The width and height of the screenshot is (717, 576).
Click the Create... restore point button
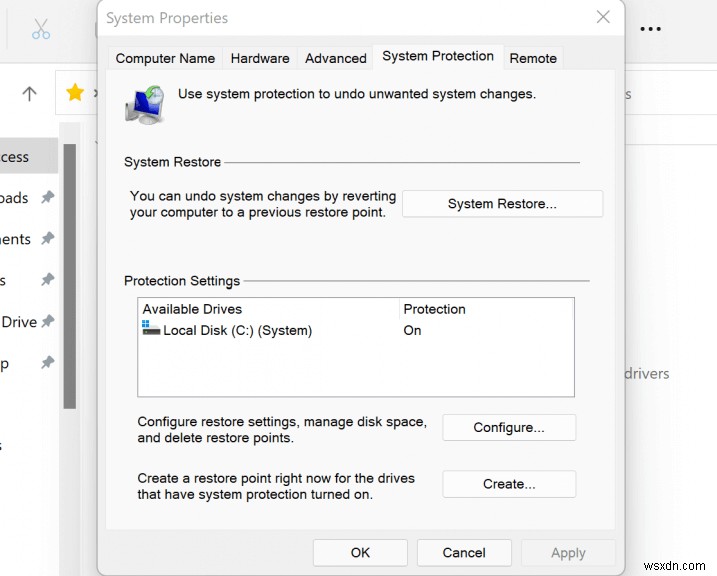click(x=508, y=484)
